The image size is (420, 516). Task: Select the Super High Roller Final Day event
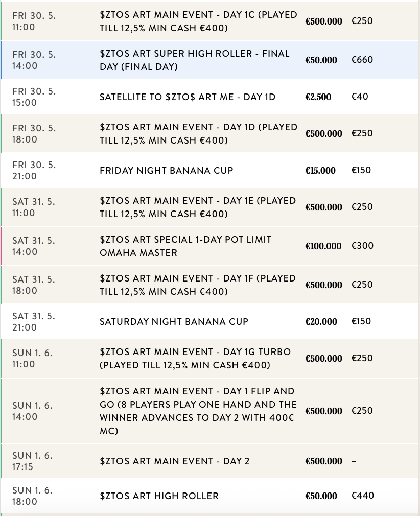[194, 60]
